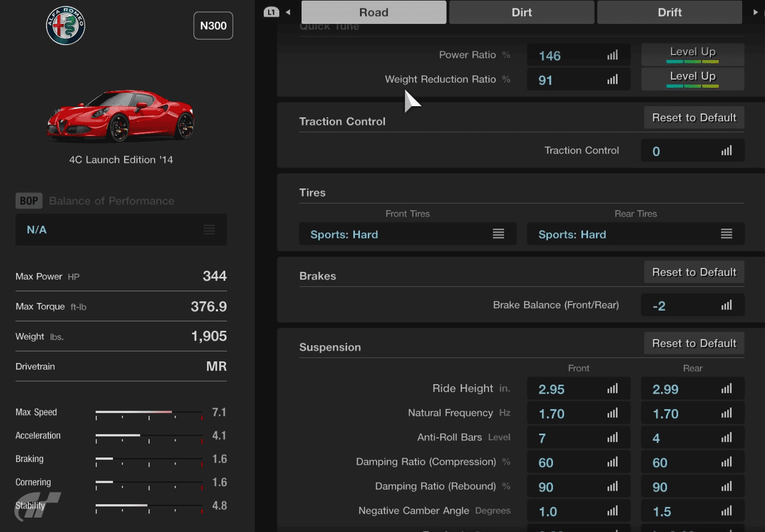Click the bars icon in the rear Damping Rebound field
This screenshot has height=532, width=765.
727,486
